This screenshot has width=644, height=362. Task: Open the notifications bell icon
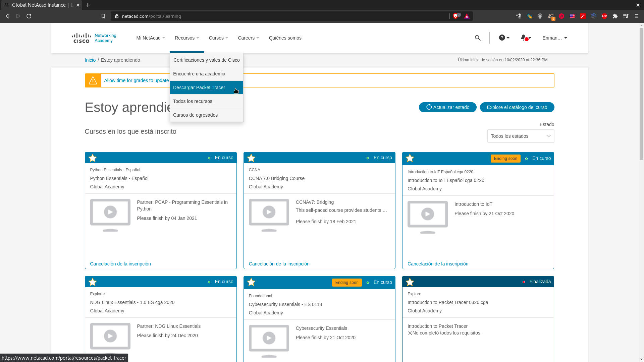click(x=525, y=38)
